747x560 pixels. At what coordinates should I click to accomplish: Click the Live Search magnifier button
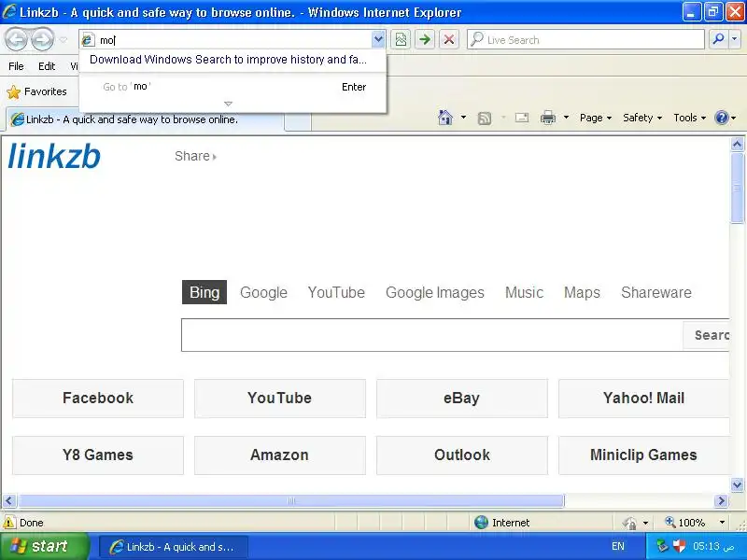tap(718, 39)
